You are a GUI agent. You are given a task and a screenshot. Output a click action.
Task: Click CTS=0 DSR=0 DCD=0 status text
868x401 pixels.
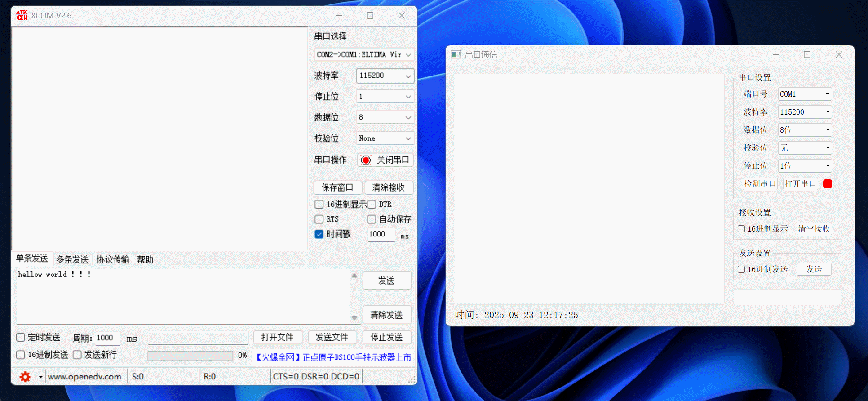pos(316,377)
